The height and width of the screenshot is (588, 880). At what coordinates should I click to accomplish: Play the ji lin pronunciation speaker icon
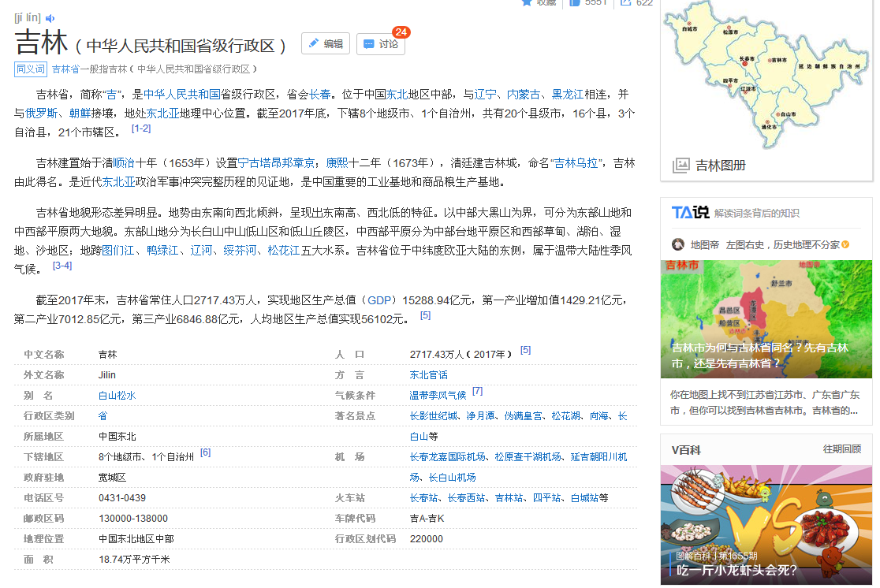[x=50, y=18]
